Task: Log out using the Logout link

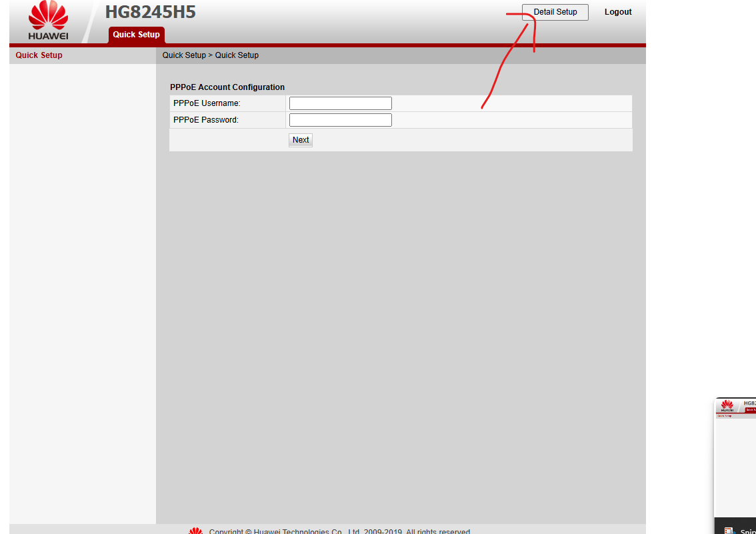Action: 617,12
